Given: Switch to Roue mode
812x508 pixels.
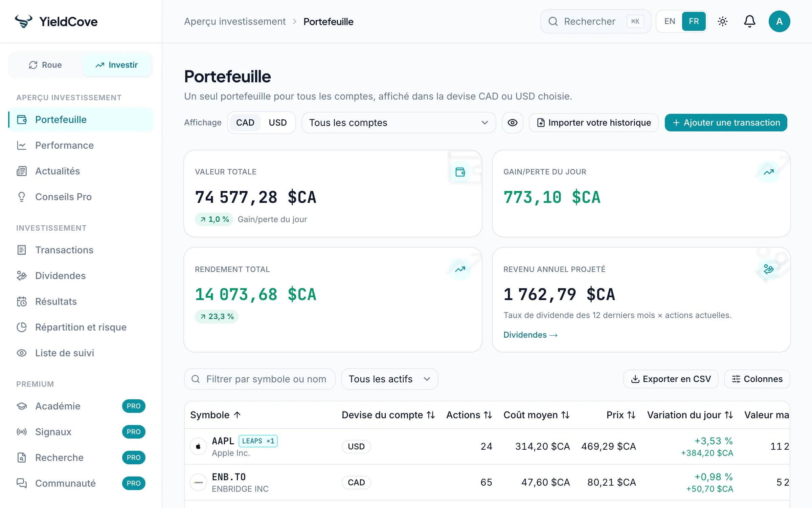Looking at the screenshot, I should (x=45, y=65).
